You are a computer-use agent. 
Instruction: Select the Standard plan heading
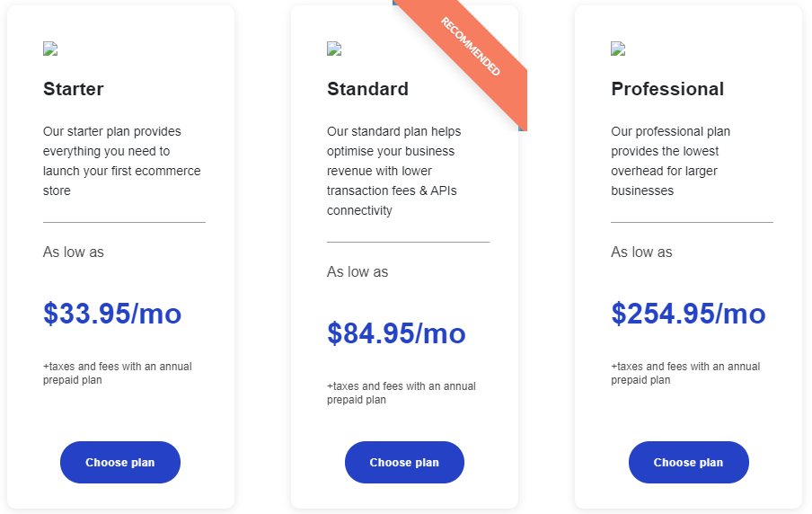pos(367,89)
